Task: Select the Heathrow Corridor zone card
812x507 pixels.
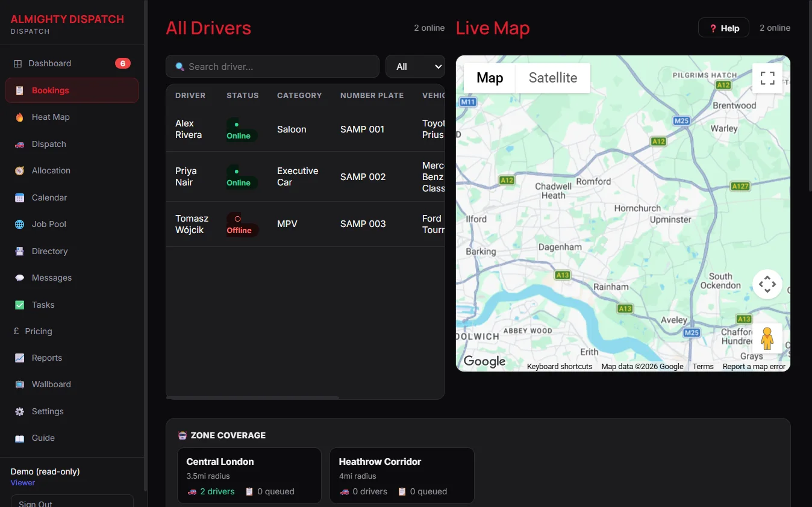Action: (x=402, y=476)
